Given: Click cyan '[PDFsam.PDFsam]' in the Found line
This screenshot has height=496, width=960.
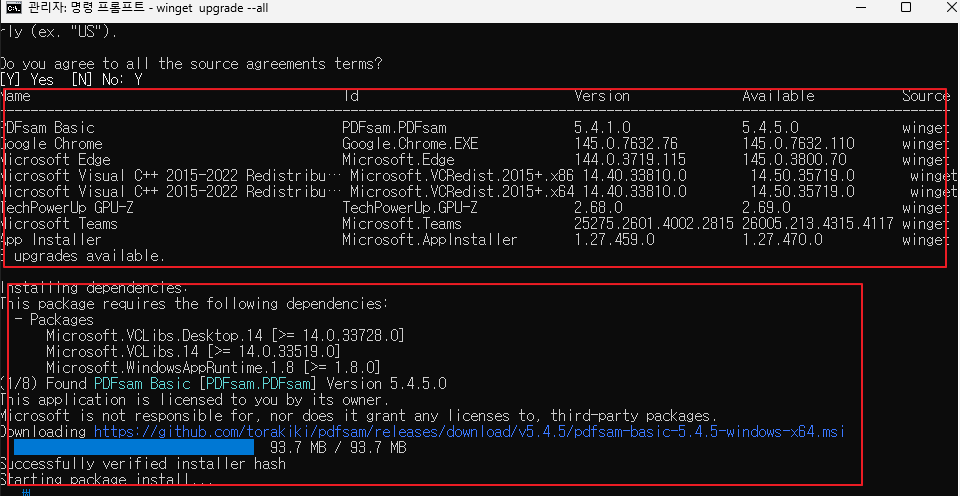Looking at the screenshot, I should [257, 384].
